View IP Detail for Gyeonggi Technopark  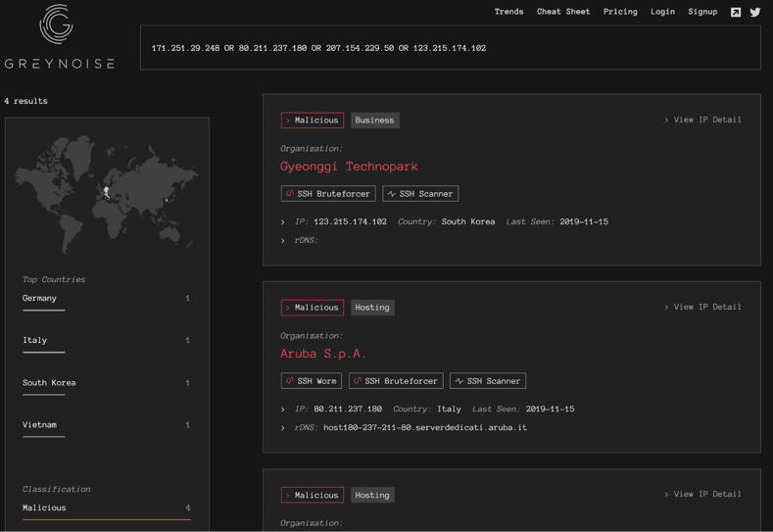click(703, 120)
